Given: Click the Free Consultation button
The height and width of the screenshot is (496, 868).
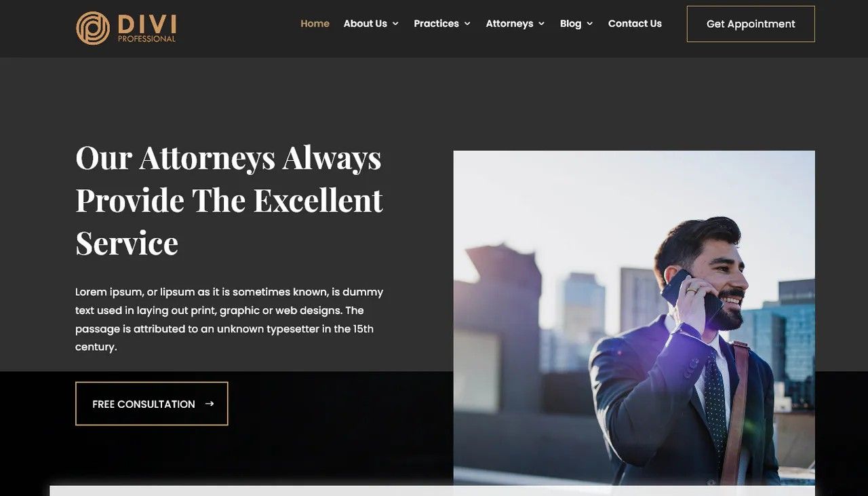Looking at the screenshot, I should pyautogui.click(x=152, y=404).
